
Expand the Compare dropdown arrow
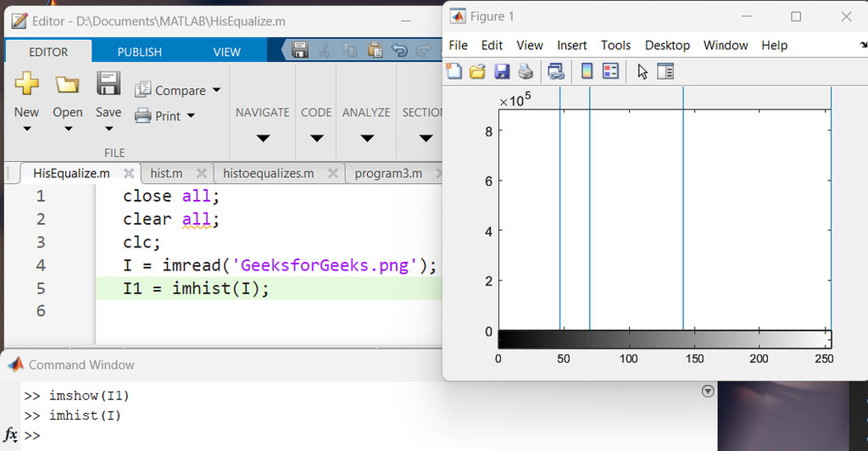click(216, 90)
